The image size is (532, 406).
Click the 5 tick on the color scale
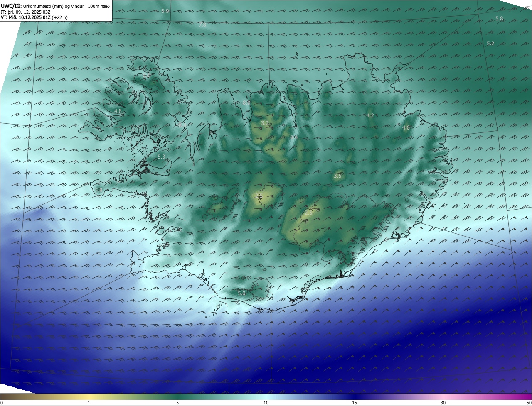point(177,403)
